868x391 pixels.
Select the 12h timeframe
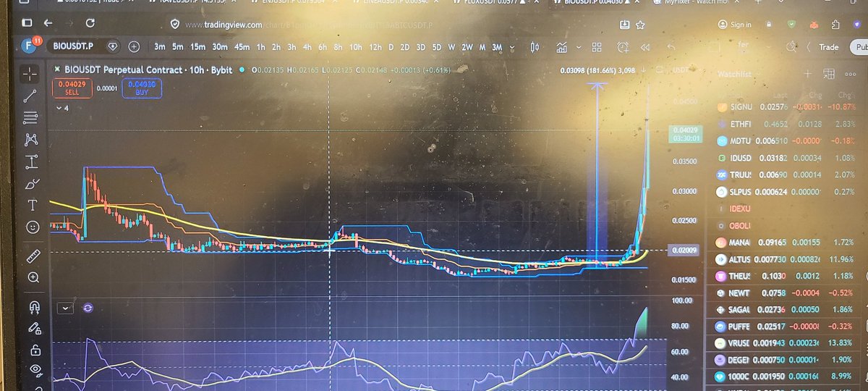[x=375, y=47]
